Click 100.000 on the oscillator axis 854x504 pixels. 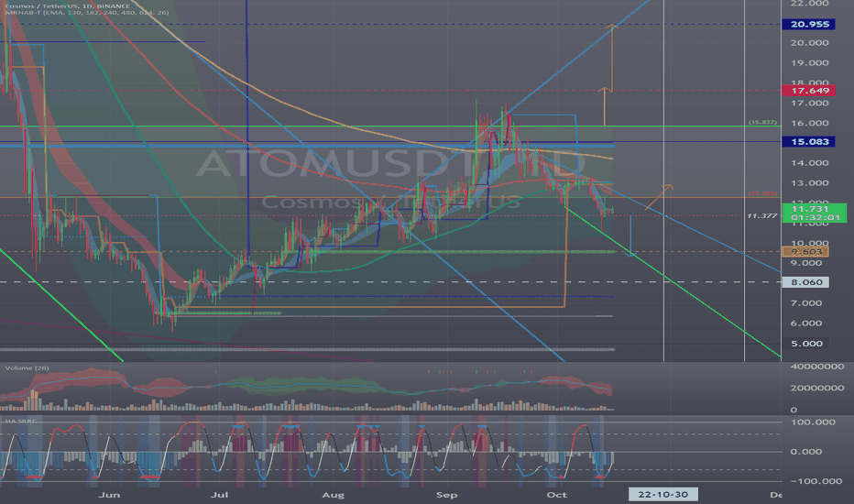(x=813, y=422)
